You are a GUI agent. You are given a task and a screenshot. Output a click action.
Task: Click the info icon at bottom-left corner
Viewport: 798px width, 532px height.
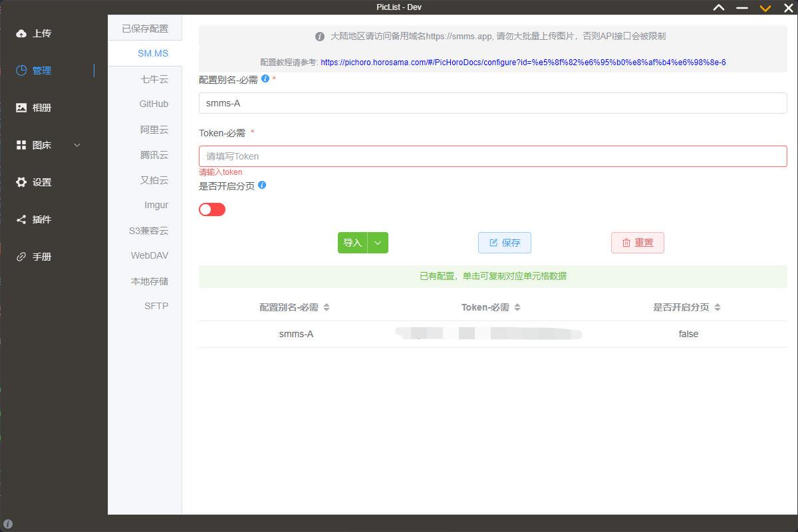[7, 524]
